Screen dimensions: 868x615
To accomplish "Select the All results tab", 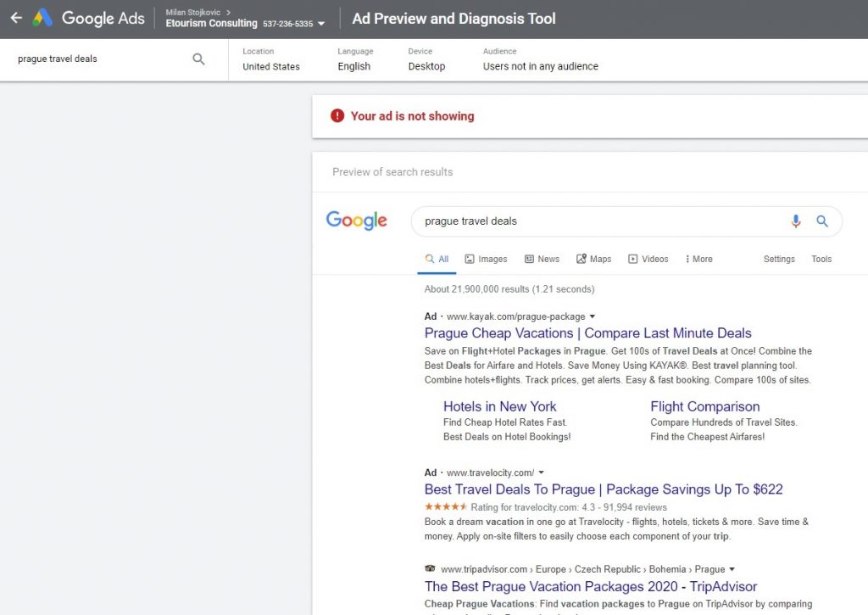I will pyautogui.click(x=437, y=259).
